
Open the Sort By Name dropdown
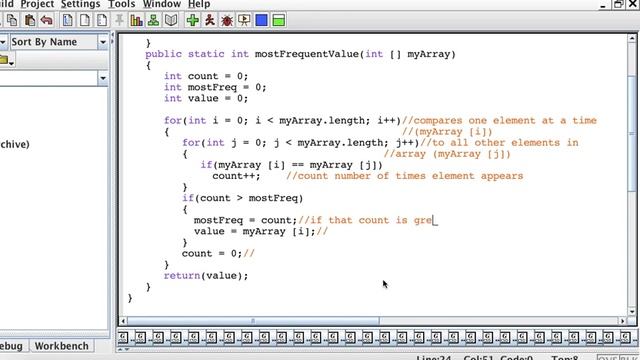click(x=103, y=42)
